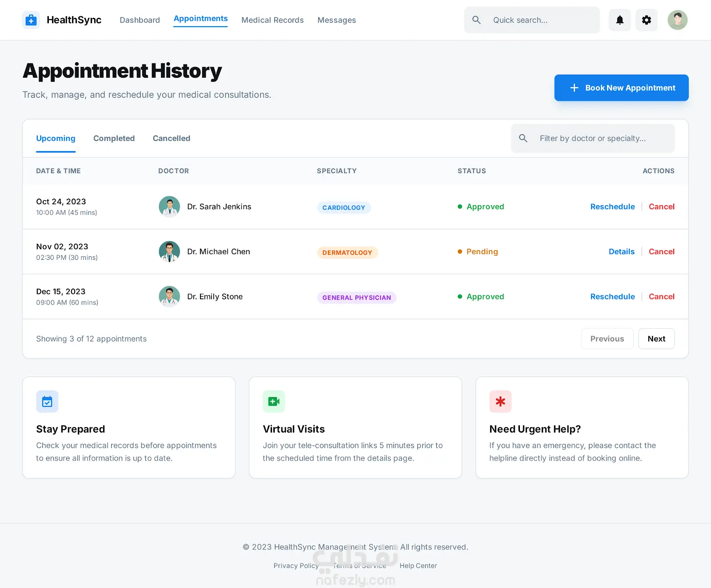Click the DATE & TIME column header

(58, 171)
